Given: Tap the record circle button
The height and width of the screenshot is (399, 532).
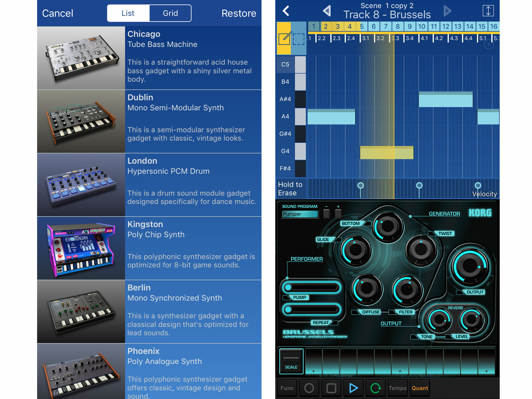Looking at the screenshot, I should tap(309, 388).
